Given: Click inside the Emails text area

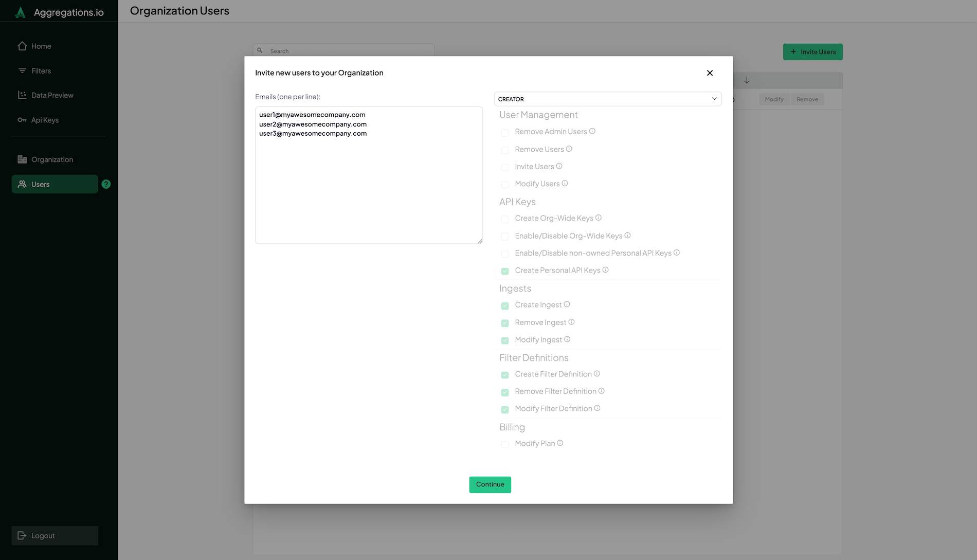Looking at the screenshot, I should tap(369, 185).
